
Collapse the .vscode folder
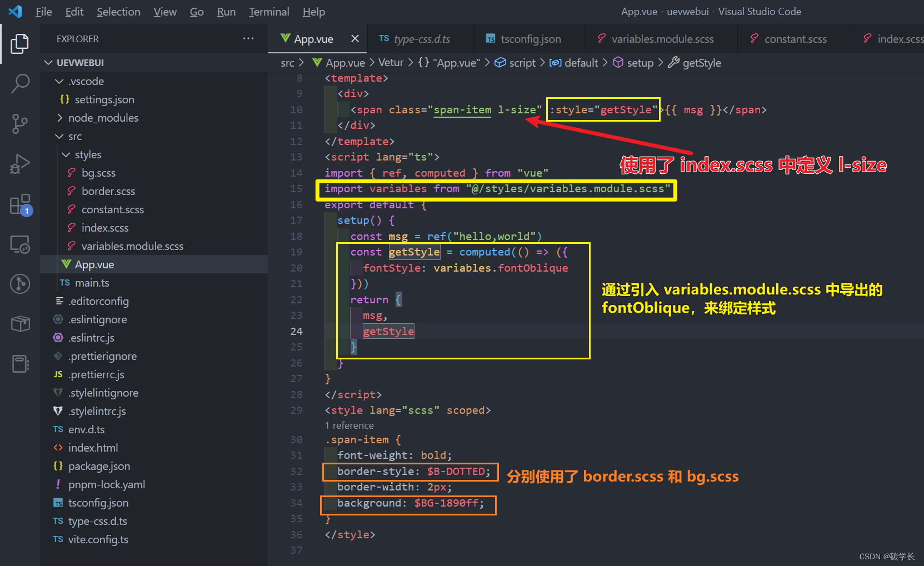coord(154,81)
